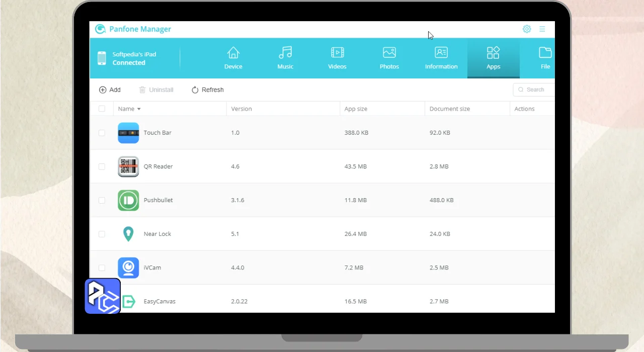
Task: Focus the Search input field
Action: click(534, 90)
